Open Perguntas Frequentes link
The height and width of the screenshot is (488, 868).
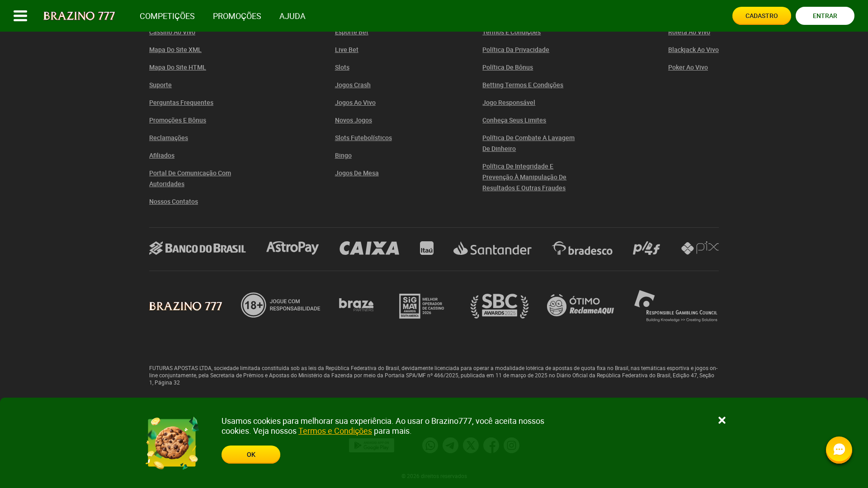click(181, 103)
